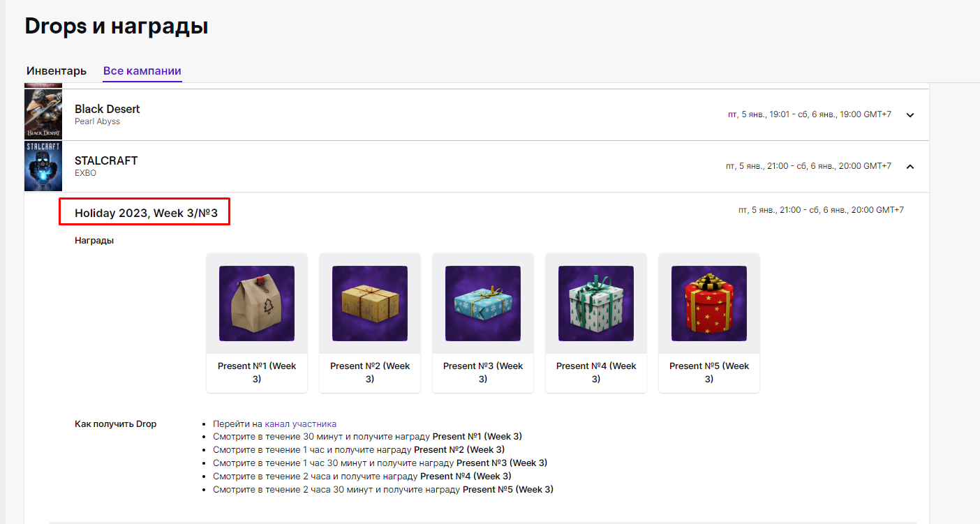980x524 pixels.
Task: Click the brown paper bag Present №1 image
Action: tap(257, 304)
